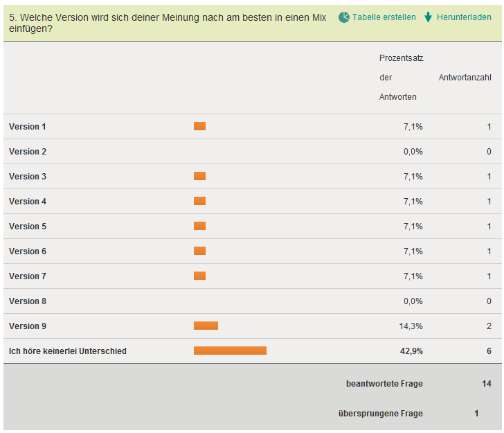Select the "Version 5" row label
This screenshot has height=433, width=504.
point(28,227)
